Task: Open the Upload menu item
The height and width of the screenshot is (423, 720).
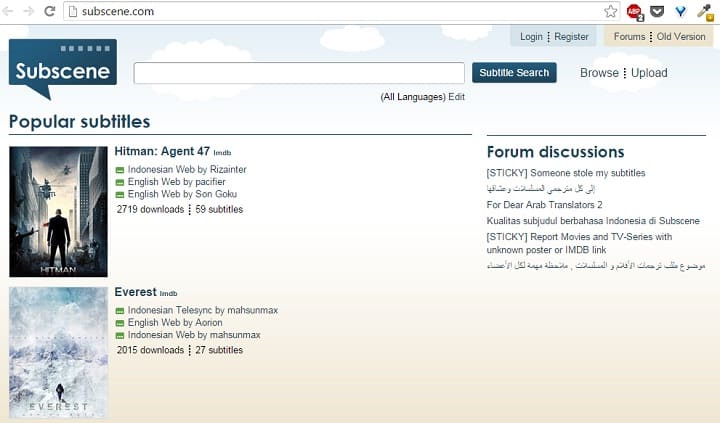Action: pyautogui.click(x=649, y=73)
